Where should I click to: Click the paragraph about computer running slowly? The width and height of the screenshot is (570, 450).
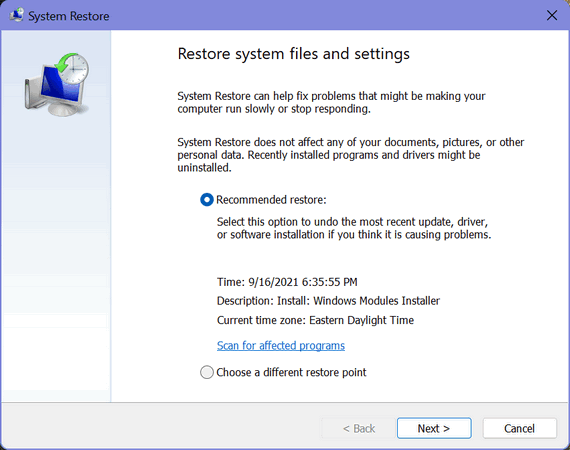331,103
